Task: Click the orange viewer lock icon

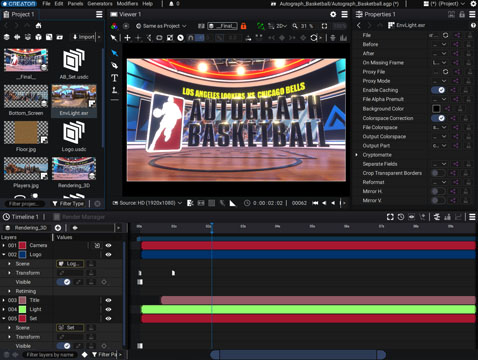Action: [x=244, y=26]
